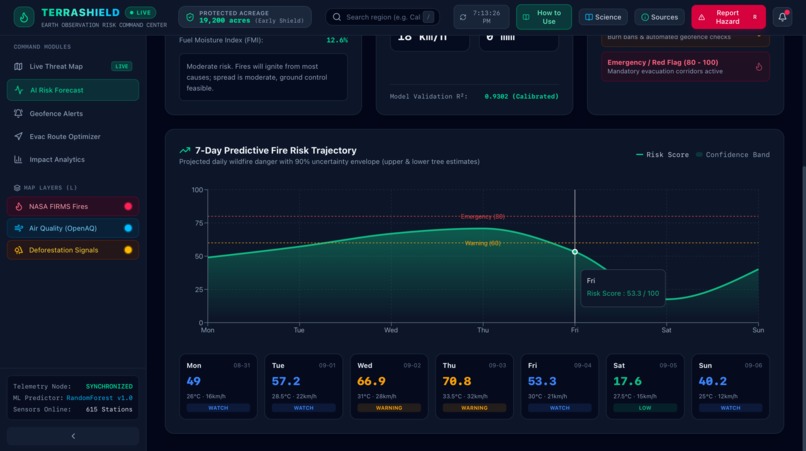
Task: Toggle the Deforestation Signals layer
Action: click(x=128, y=250)
